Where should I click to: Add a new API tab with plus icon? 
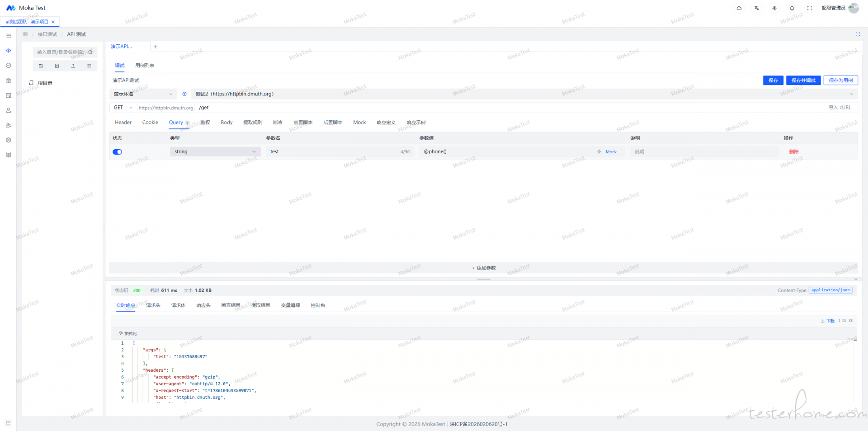155,47
